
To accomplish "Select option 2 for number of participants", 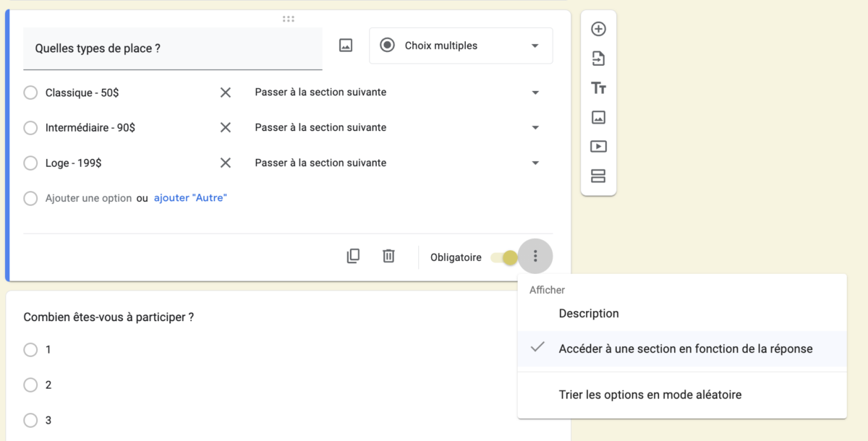I will (x=30, y=385).
